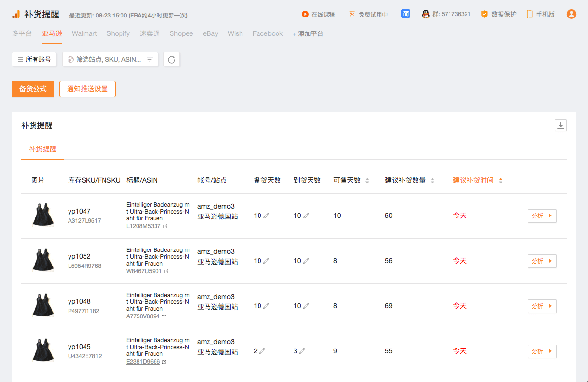
Task: Edit 到货天数 pencil for yp1045
Action: [302, 351]
